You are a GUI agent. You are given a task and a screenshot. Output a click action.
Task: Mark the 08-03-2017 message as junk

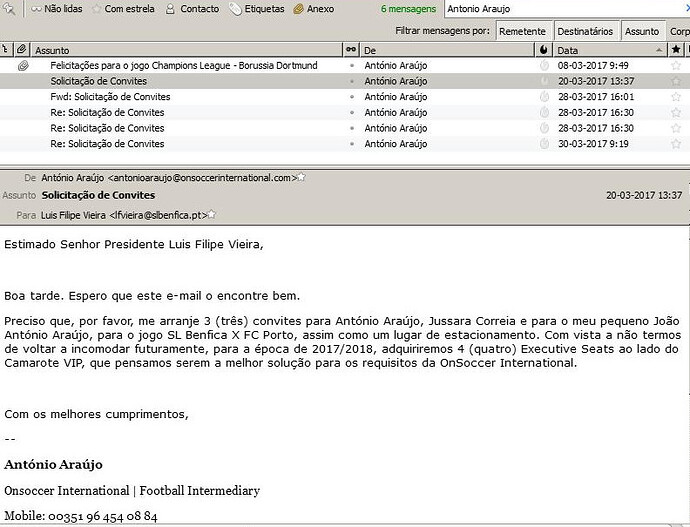[544, 66]
